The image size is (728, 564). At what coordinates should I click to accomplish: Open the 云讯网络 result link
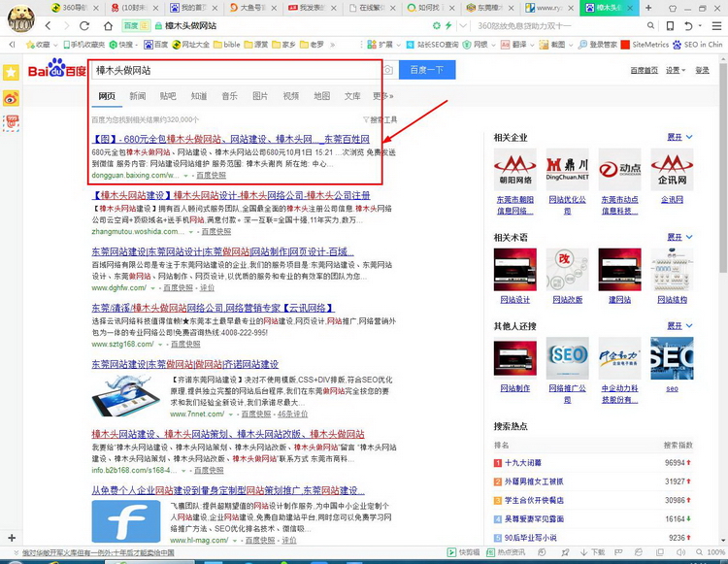pyautogui.click(x=214, y=309)
